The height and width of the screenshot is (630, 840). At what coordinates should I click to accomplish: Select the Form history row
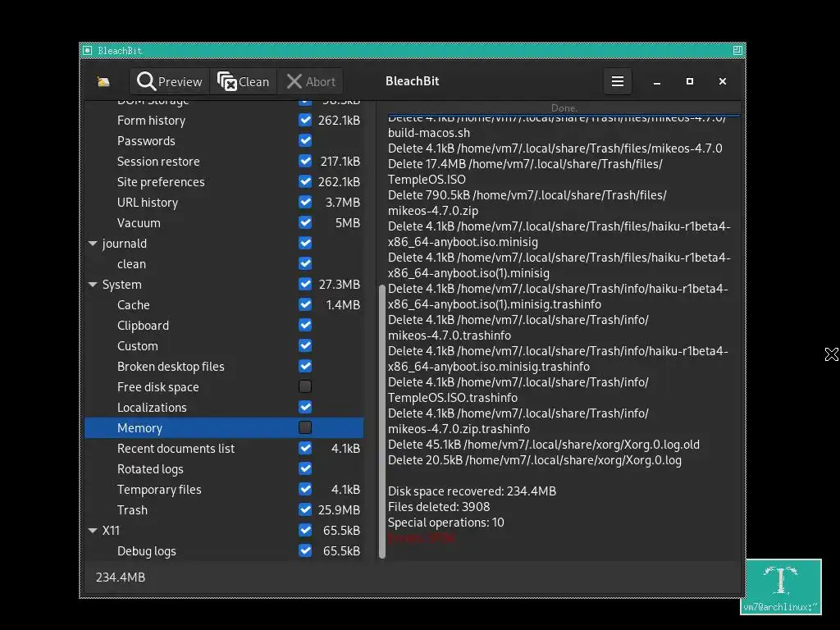click(x=224, y=120)
